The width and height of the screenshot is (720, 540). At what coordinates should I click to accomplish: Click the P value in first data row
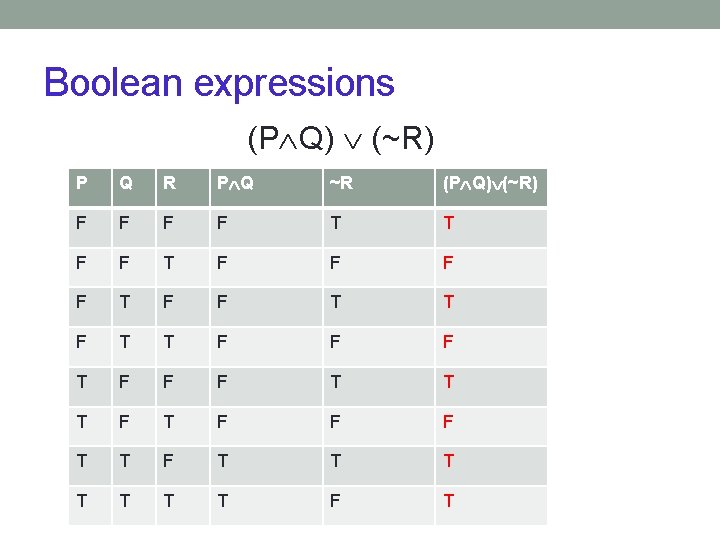click(x=81, y=223)
